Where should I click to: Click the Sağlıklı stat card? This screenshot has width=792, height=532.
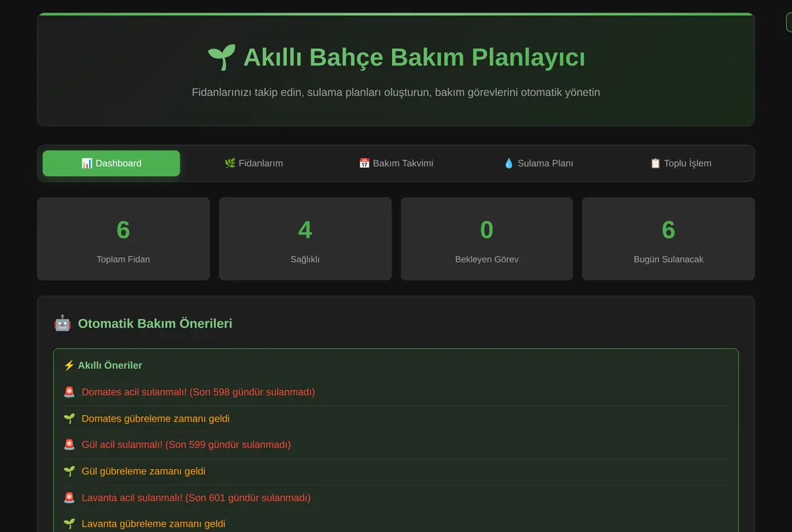pyautogui.click(x=305, y=239)
